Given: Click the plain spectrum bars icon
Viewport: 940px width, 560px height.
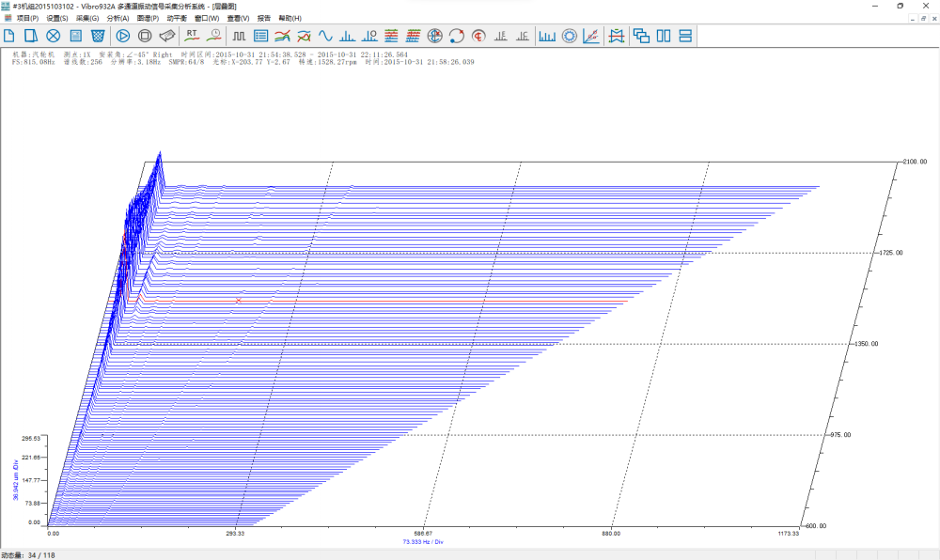Looking at the screenshot, I should click(x=347, y=36).
